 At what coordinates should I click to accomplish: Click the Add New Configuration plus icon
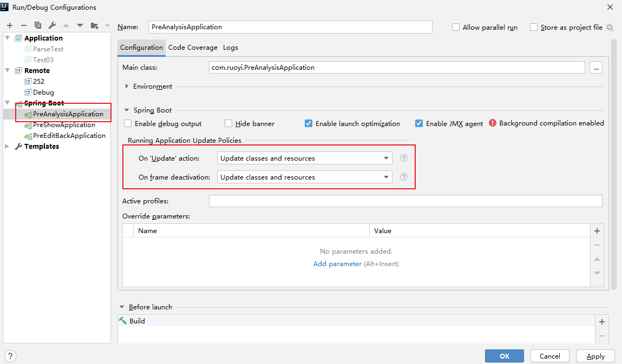10,25
